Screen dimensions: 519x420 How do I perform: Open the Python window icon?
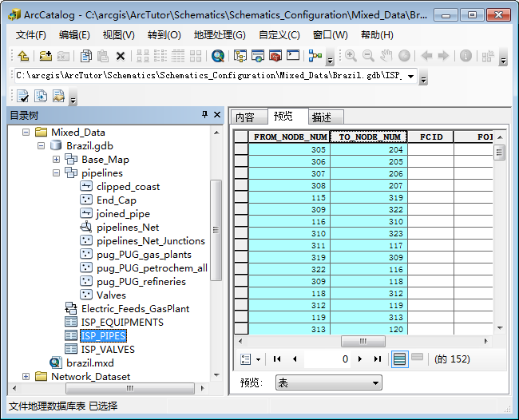pyautogui.click(x=293, y=55)
